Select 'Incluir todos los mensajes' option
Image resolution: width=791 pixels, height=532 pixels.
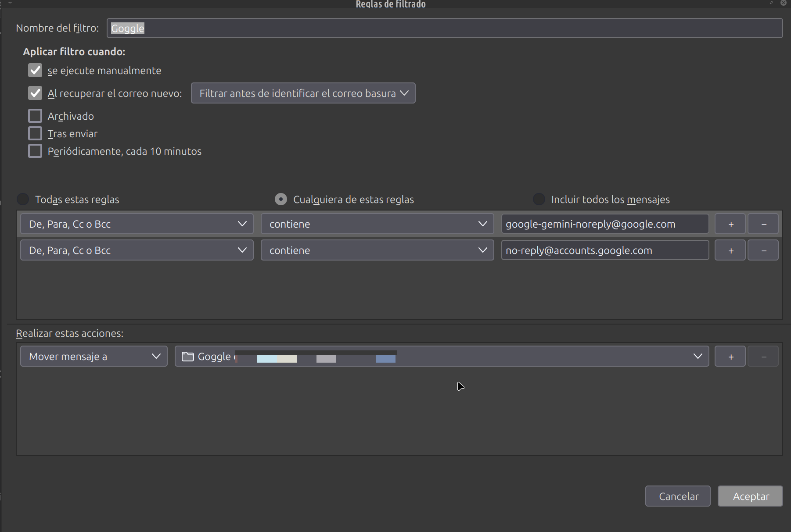click(x=539, y=200)
